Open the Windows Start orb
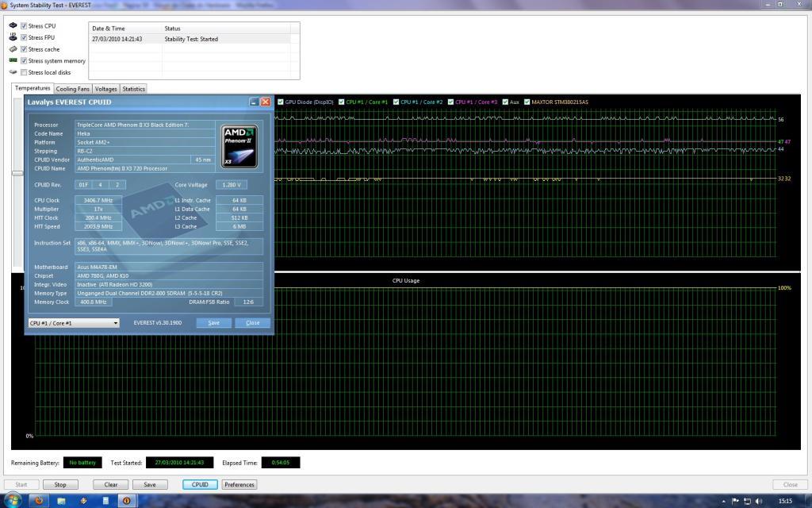812x508 pixels. tap(13, 501)
